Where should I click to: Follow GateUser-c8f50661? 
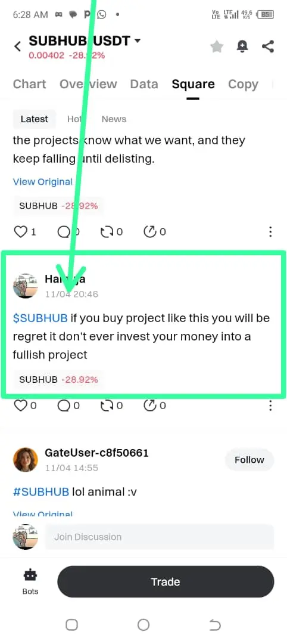coord(249,460)
